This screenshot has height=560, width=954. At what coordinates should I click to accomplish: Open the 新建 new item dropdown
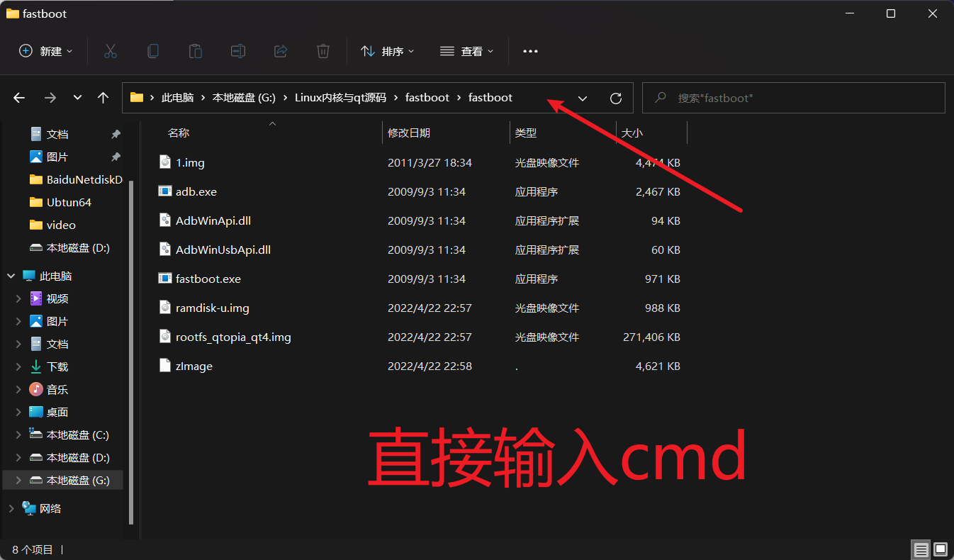45,51
